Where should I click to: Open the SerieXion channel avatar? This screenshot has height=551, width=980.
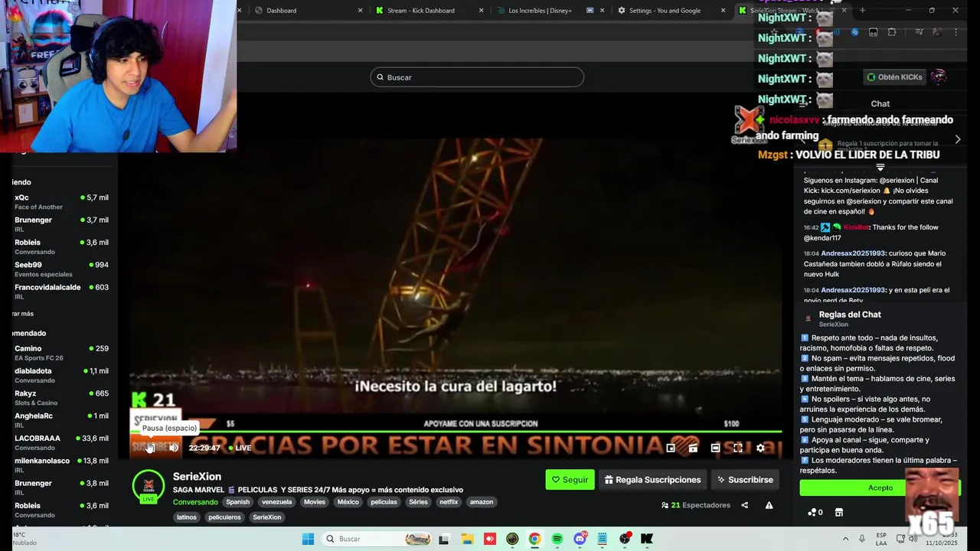pyautogui.click(x=149, y=486)
